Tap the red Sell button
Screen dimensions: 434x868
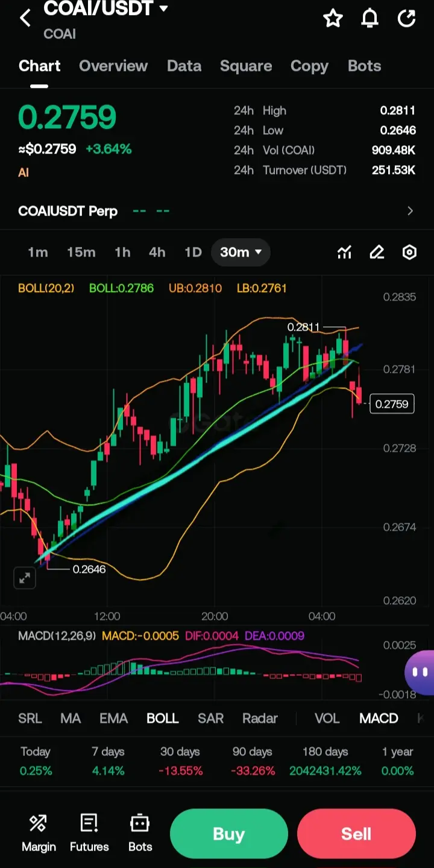click(x=356, y=834)
